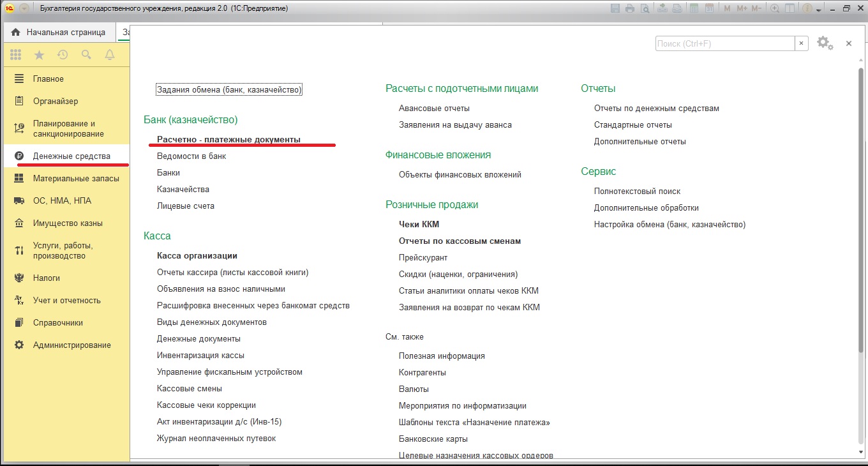The image size is (868, 466).
Task: Open Авансовые отчеты link
Action: (434, 108)
